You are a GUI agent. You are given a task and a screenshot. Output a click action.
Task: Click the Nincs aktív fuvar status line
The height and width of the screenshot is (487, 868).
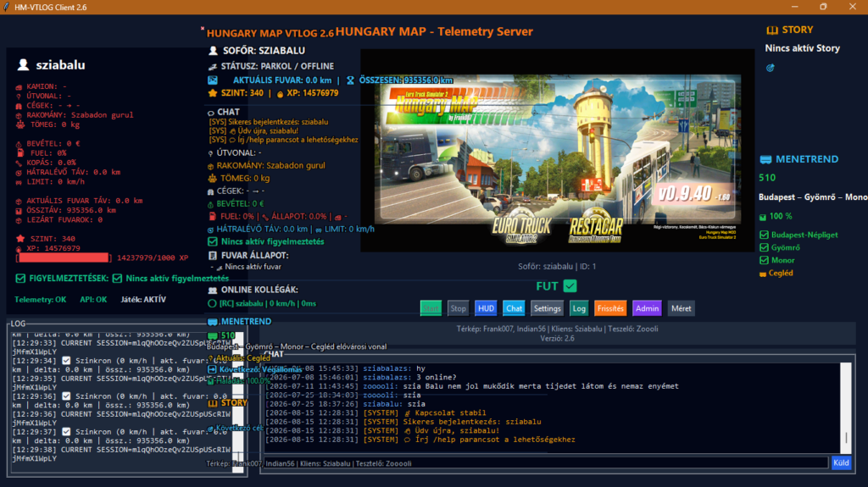pyautogui.click(x=253, y=267)
